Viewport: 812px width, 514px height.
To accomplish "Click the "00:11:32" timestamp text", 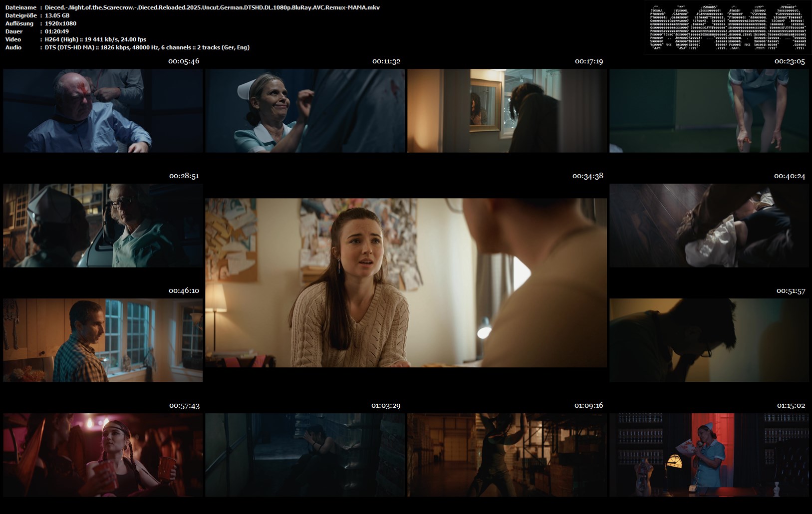I will [386, 61].
